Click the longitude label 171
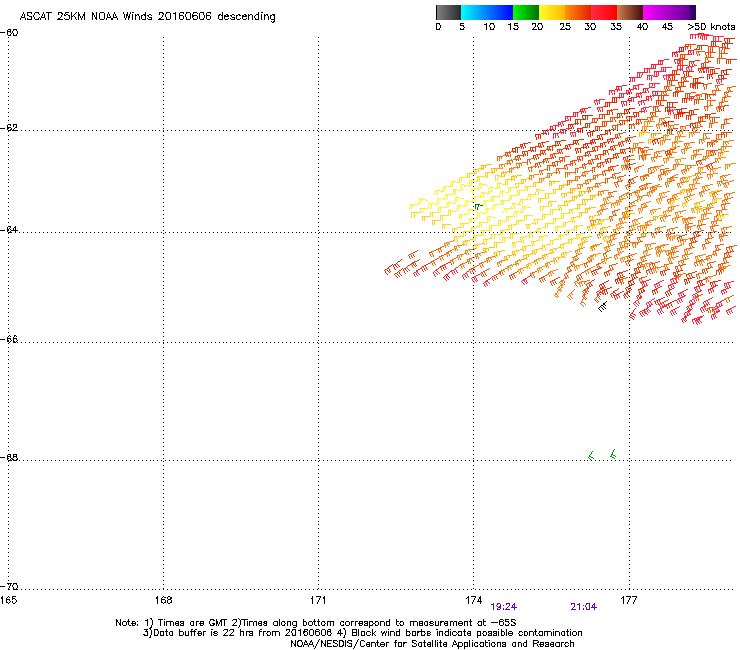The width and height of the screenshot is (740, 650). 318,600
